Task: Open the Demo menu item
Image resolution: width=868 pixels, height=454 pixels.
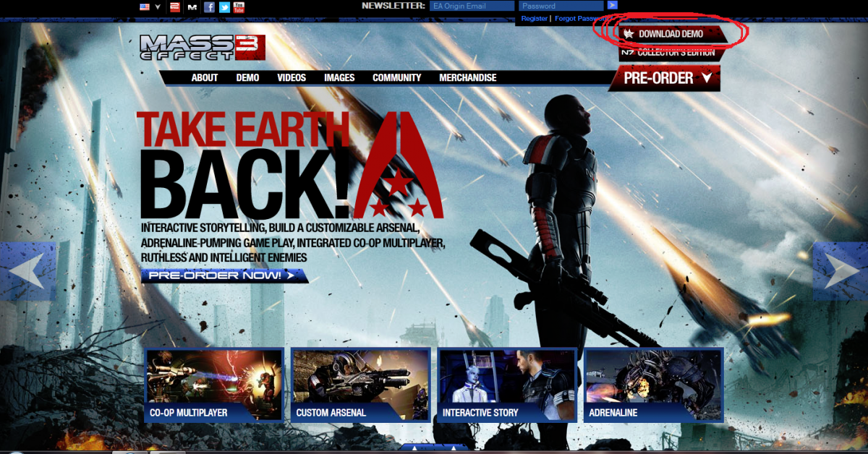Action: point(247,77)
